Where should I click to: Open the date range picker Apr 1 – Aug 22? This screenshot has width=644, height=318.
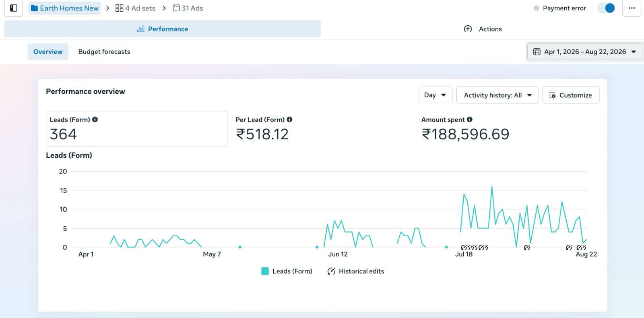click(x=585, y=52)
